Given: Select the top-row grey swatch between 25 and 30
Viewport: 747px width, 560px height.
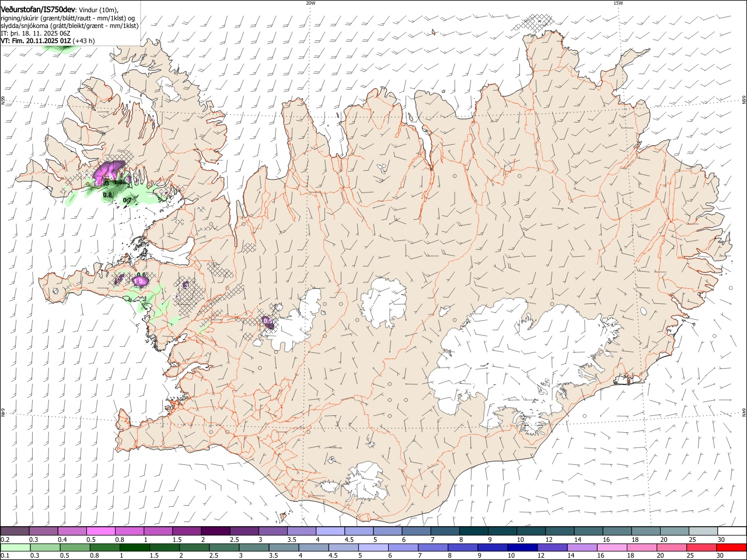Looking at the screenshot, I should [703, 531].
